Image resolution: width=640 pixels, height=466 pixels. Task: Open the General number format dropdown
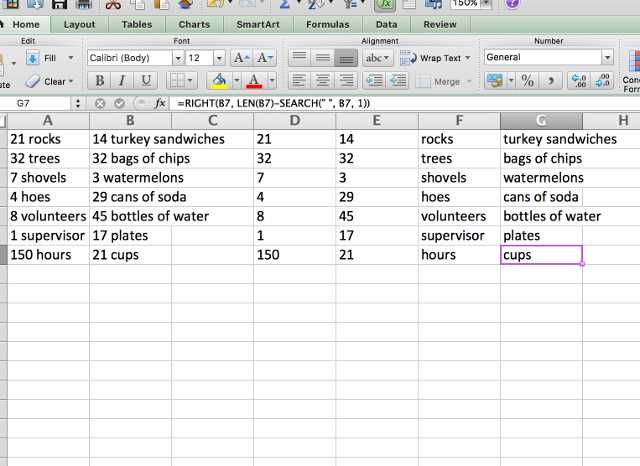coord(607,58)
